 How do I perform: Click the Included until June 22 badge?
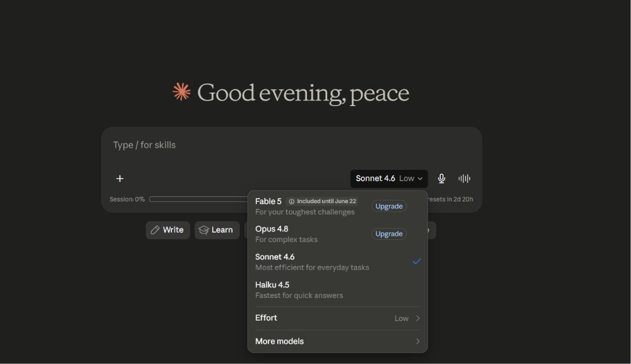click(322, 201)
